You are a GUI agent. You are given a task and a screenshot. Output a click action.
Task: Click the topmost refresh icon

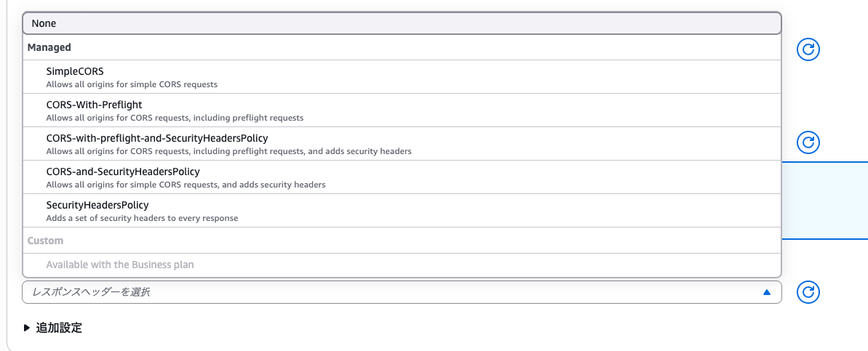click(x=808, y=50)
